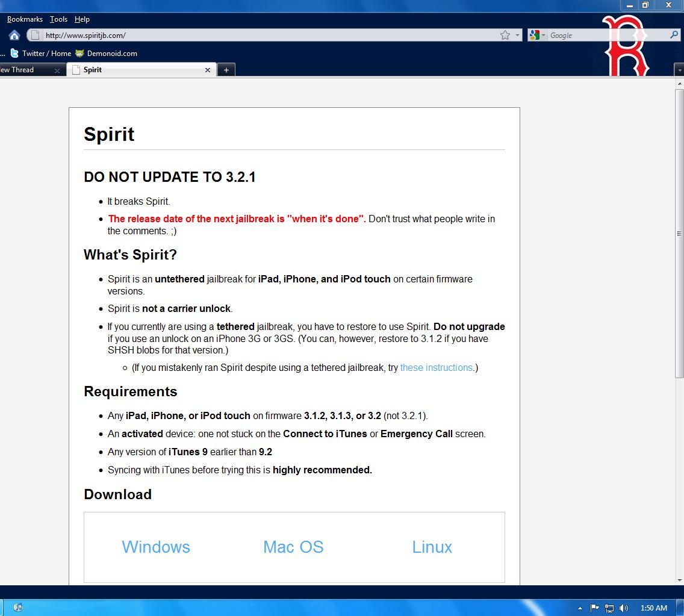Click the spiritjb.com URL address field
The image size is (684, 616).
[270, 36]
